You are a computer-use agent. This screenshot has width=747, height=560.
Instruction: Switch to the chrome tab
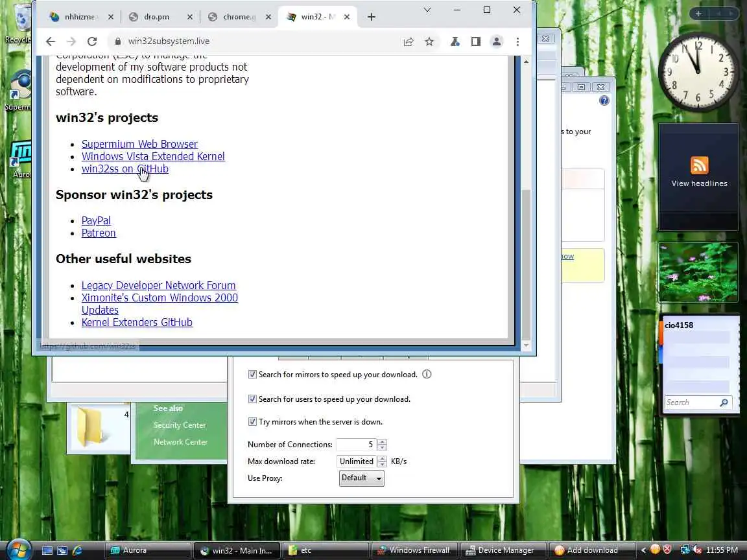point(239,17)
